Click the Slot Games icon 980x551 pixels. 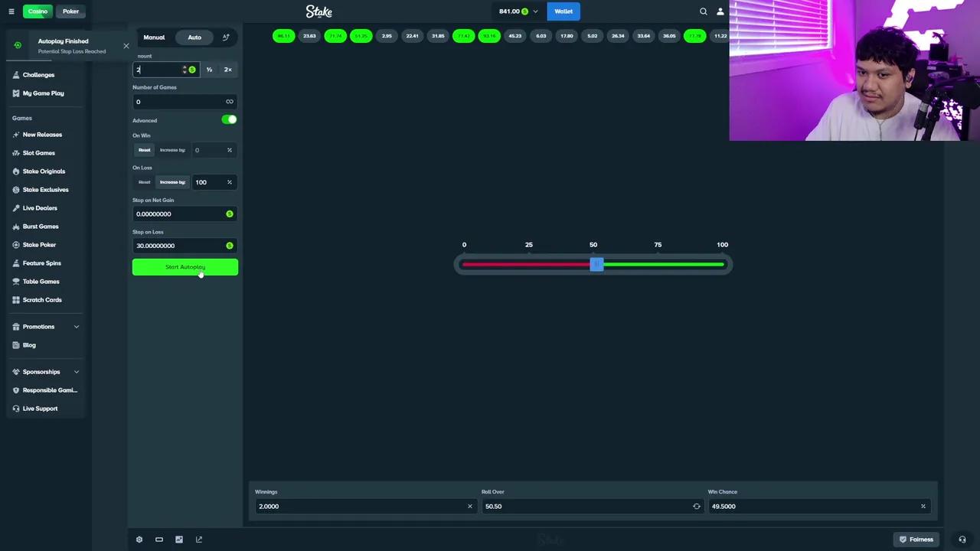16,153
